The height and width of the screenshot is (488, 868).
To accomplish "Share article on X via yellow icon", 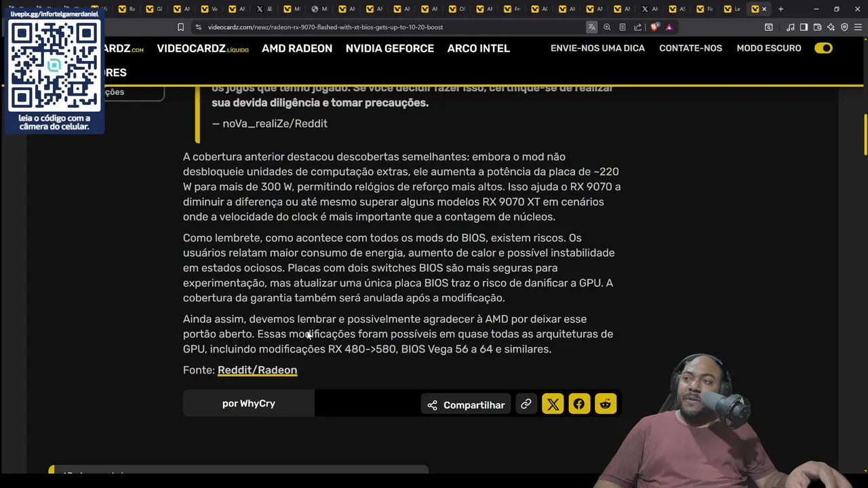I will [x=553, y=405].
